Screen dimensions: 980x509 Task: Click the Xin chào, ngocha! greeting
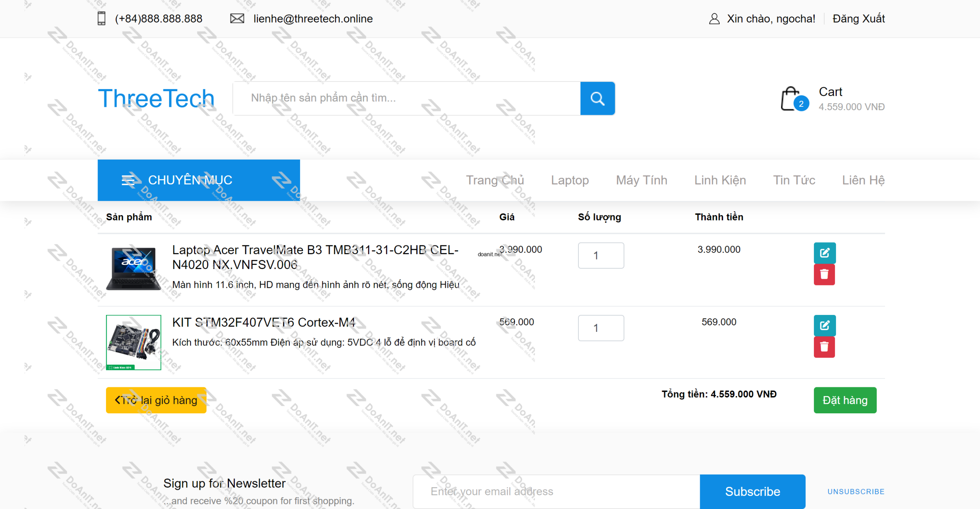[771, 18]
